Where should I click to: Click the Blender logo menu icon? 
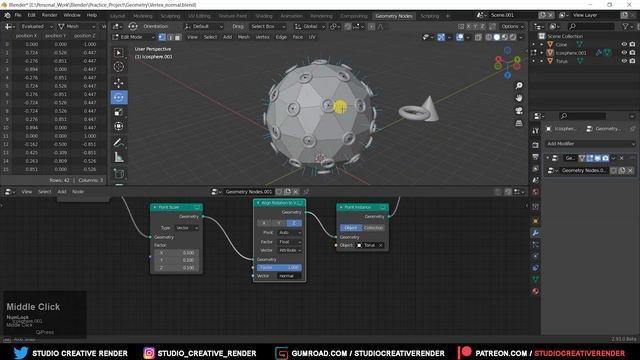tap(7, 15)
